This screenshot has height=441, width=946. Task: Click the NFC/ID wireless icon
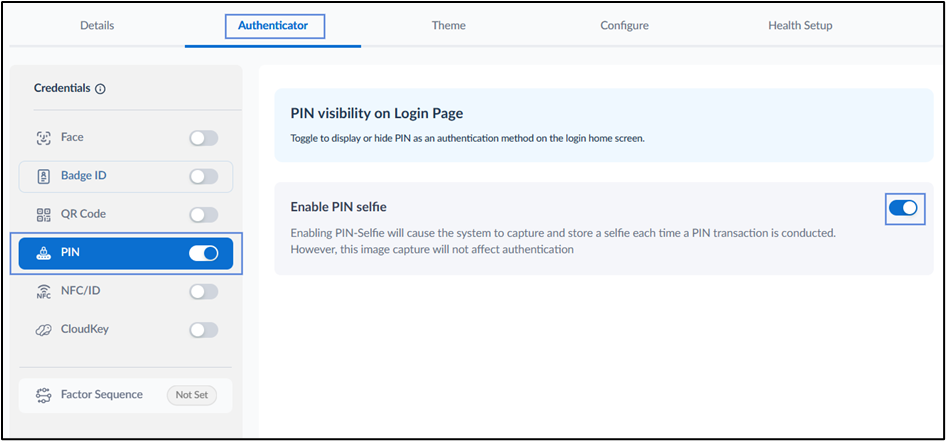[43, 291]
